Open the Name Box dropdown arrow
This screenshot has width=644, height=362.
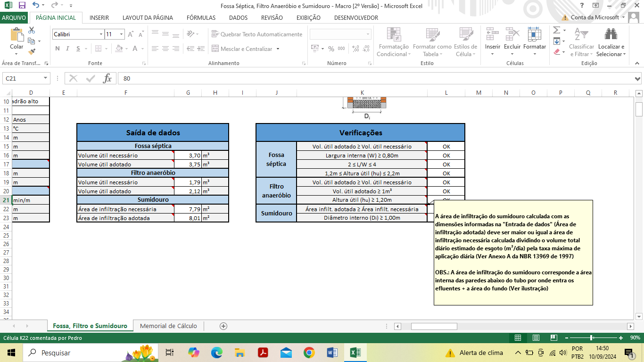coord(46,78)
